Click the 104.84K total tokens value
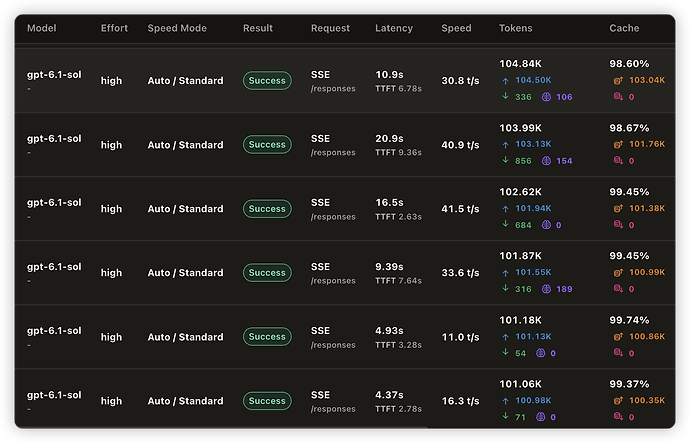This screenshot has height=443, width=690. [x=520, y=64]
